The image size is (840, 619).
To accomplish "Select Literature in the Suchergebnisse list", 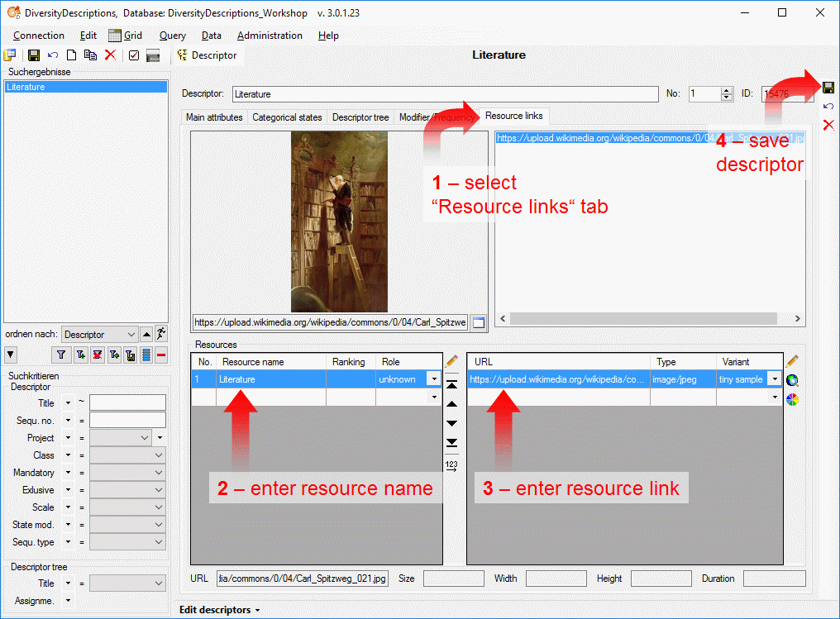I will point(86,87).
